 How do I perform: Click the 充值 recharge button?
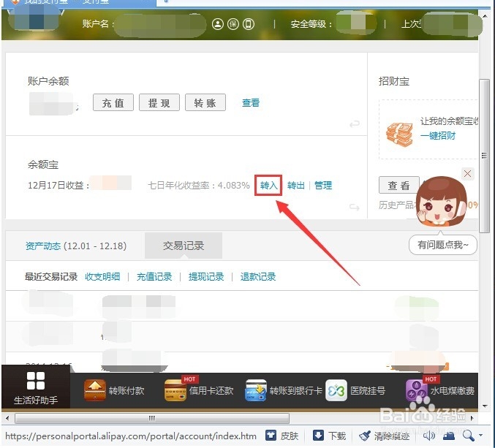pos(113,102)
